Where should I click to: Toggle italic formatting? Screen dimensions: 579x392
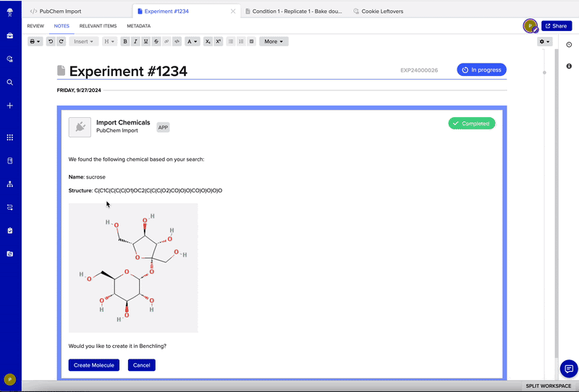click(x=135, y=41)
